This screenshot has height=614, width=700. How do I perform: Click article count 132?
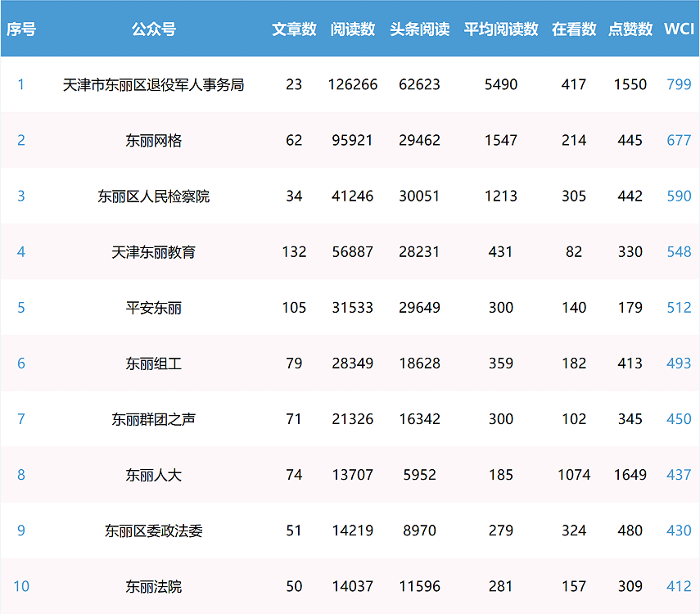[x=294, y=252]
